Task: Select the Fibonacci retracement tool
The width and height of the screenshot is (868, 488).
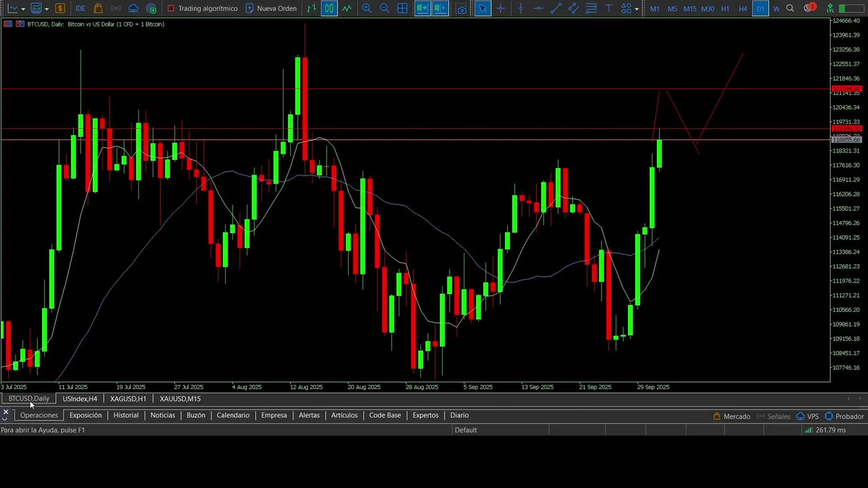Action: (x=591, y=8)
